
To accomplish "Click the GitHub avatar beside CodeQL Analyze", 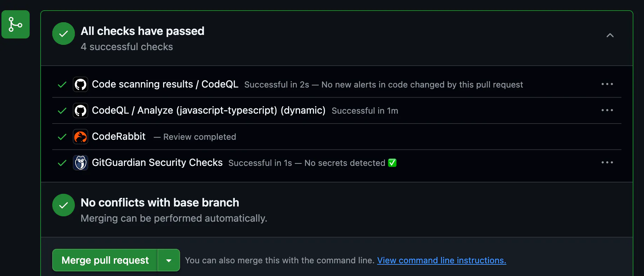I will pyautogui.click(x=80, y=110).
